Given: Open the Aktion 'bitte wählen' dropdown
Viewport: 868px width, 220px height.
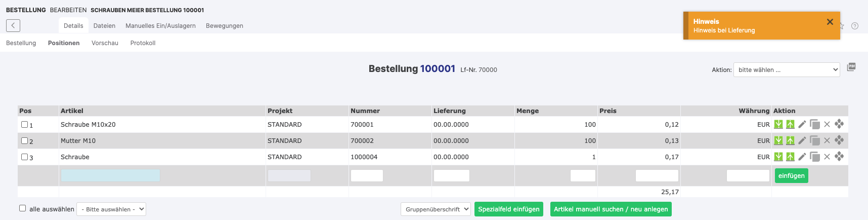Looking at the screenshot, I should click(x=786, y=70).
